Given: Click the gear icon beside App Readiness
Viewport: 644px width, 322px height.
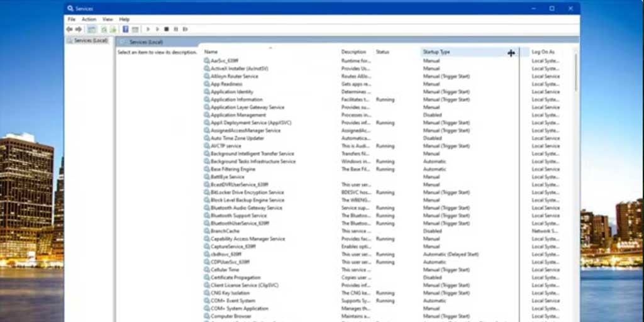Looking at the screenshot, I should coord(207,84).
